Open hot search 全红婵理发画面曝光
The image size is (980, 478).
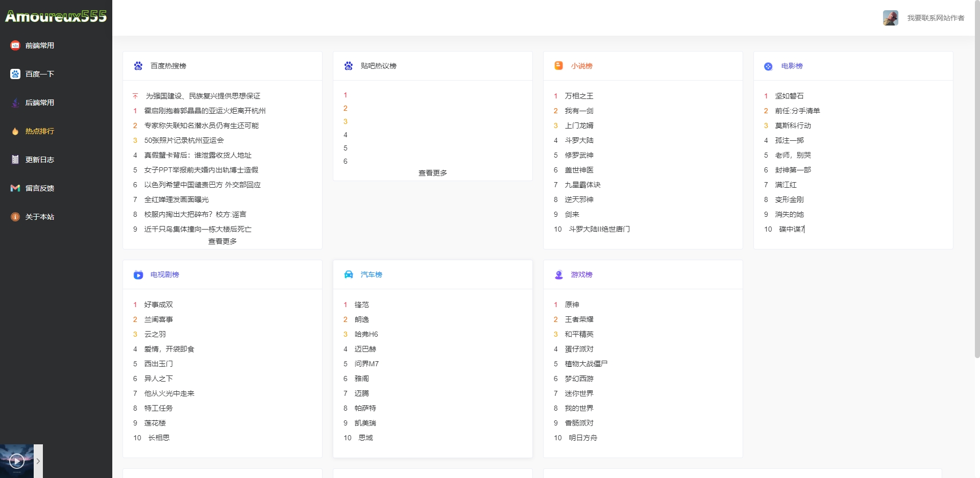pos(177,199)
